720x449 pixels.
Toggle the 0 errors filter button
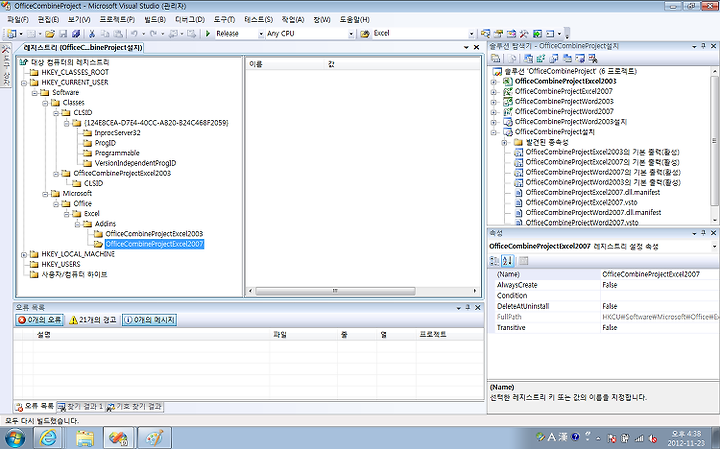pyautogui.click(x=39, y=320)
